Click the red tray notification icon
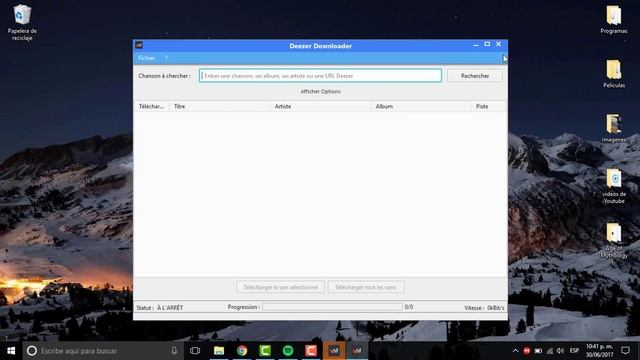Viewport: 640px width, 360px height. pyautogui.click(x=527, y=351)
